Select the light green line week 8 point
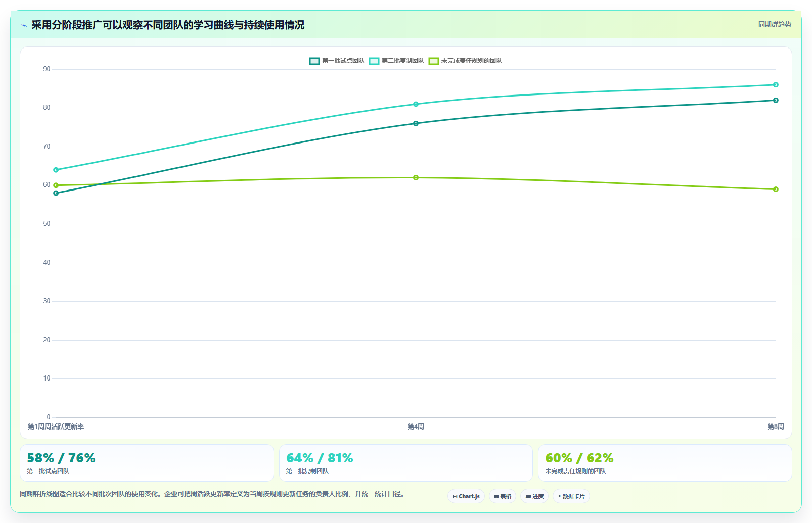This screenshot has height=523, width=812. (x=776, y=189)
